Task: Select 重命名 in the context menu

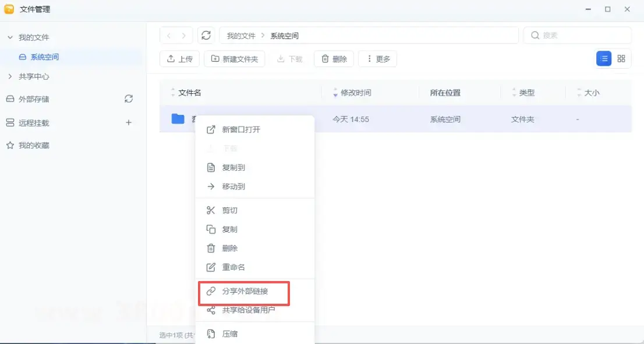Action: click(233, 267)
